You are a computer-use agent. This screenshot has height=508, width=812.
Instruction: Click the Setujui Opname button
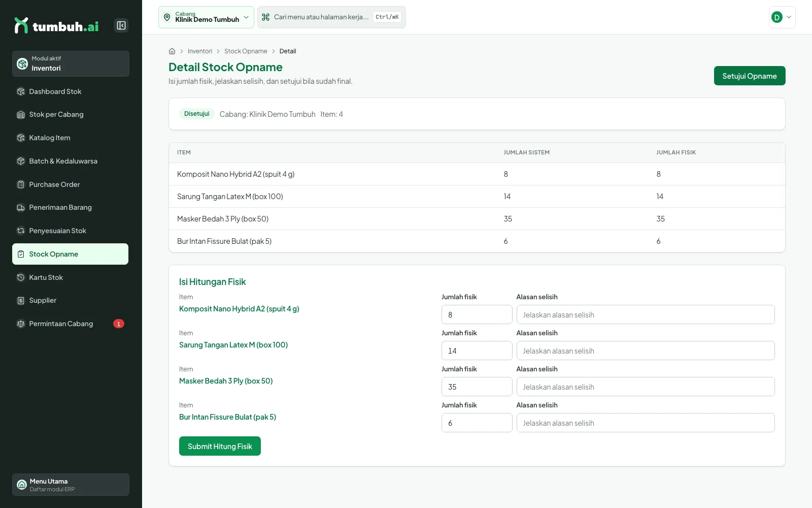[x=750, y=76]
